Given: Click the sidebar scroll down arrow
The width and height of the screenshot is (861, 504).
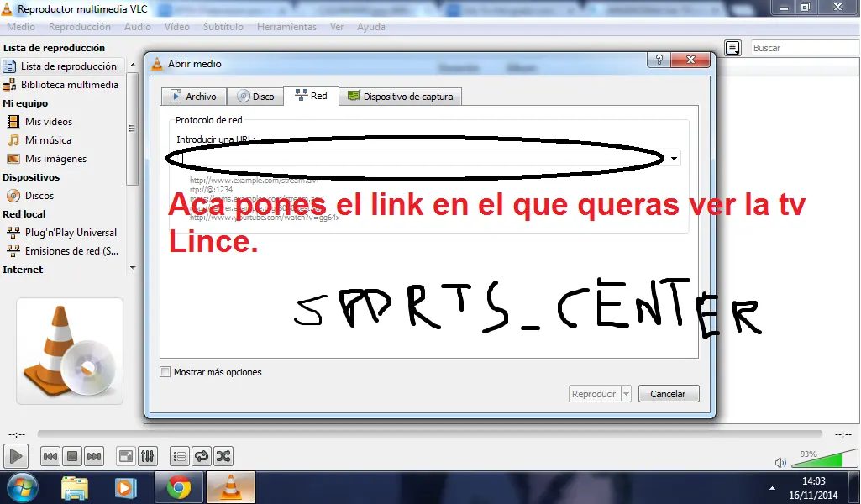Looking at the screenshot, I should coord(133,268).
